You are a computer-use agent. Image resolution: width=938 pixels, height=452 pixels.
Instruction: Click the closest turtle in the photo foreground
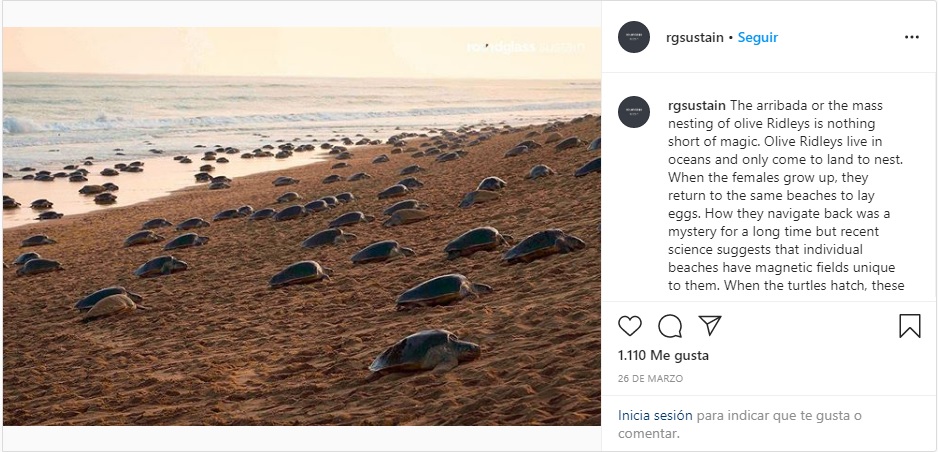tap(425, 352)
